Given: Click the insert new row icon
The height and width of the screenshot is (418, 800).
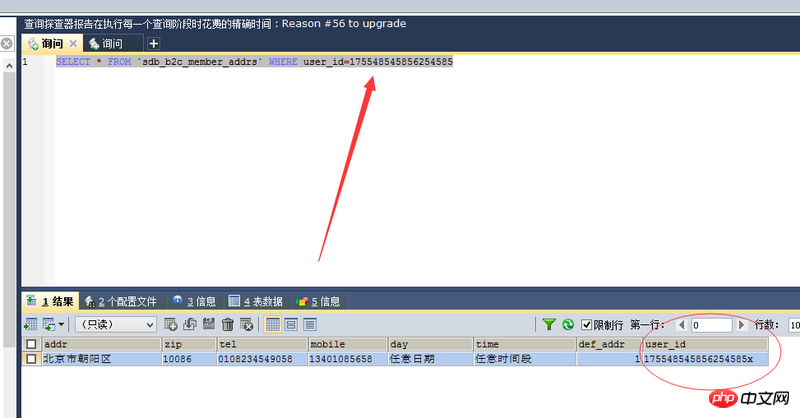Looking at the screenshot, I should click(170, 325).
